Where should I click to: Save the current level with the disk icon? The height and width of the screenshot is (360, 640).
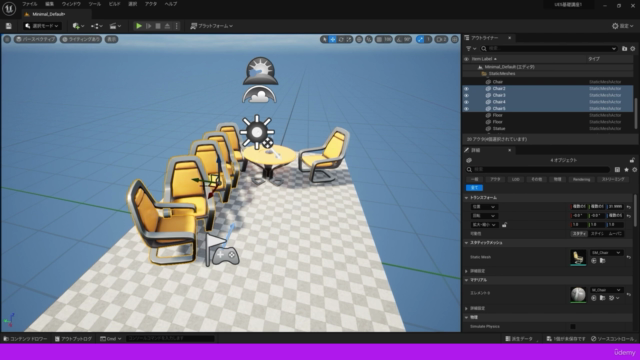9,26
